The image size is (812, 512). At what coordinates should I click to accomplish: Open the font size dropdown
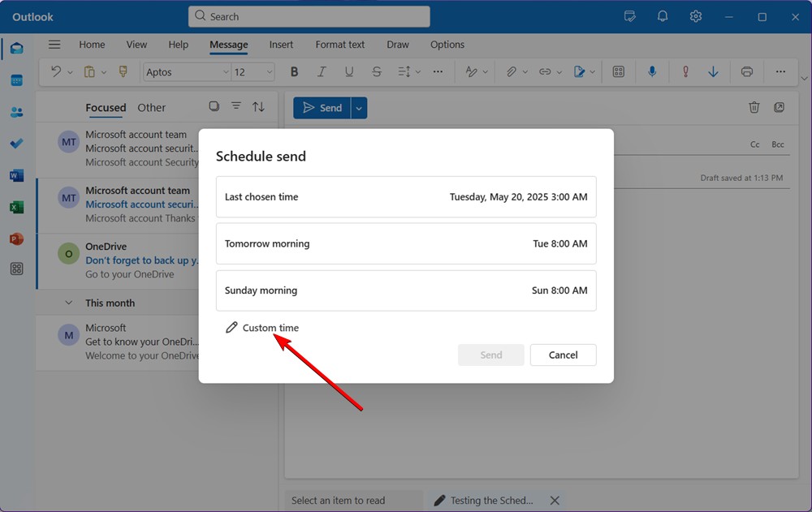click(253, 71)
